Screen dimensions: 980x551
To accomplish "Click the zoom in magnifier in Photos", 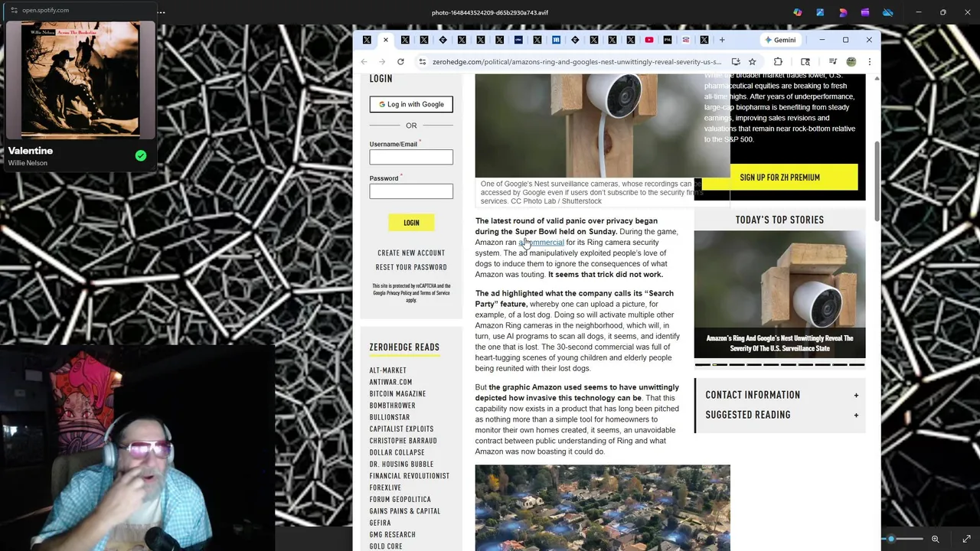I will coord(935,540).
